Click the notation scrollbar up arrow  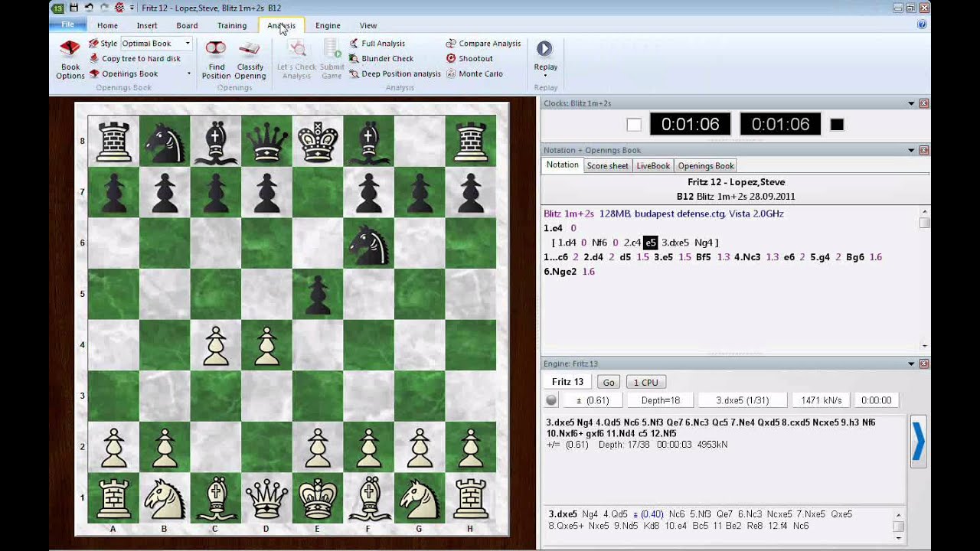pos(925,214)
